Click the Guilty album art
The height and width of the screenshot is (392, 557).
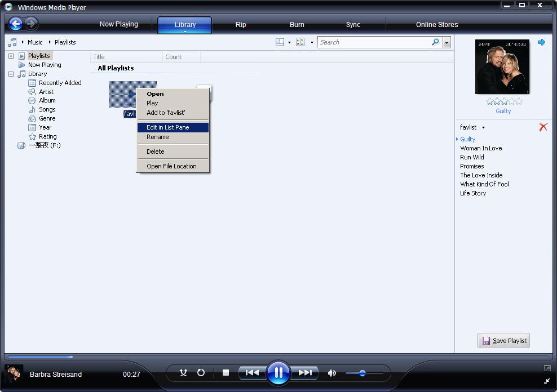tap(502, 66)
